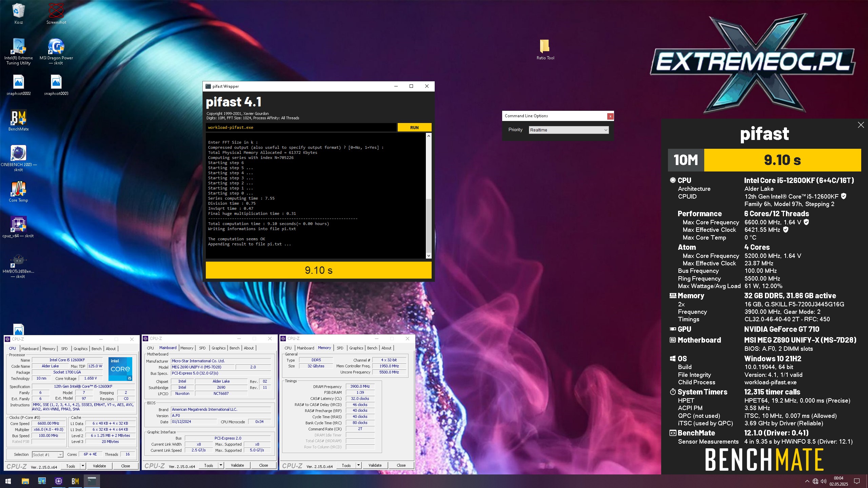The height and width of the screenshot is (488, 868).
Task: Expand Tools dropdown arrow in CPU-Z Mainboard window
Action: [x=220, y=465]
